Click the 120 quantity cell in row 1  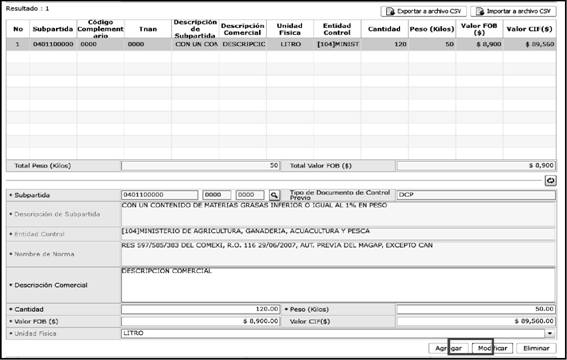[384, 44]
